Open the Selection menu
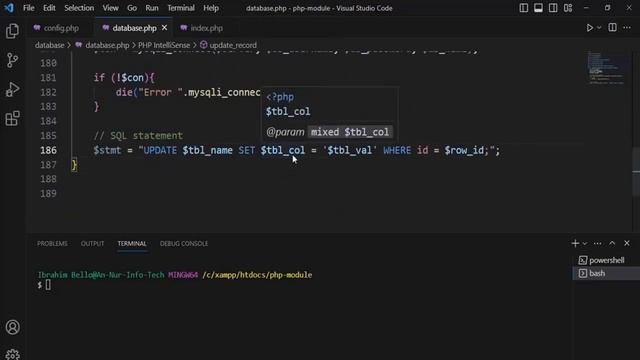The image size is (640, 360). pyautogui.click(x=79, y=8)
